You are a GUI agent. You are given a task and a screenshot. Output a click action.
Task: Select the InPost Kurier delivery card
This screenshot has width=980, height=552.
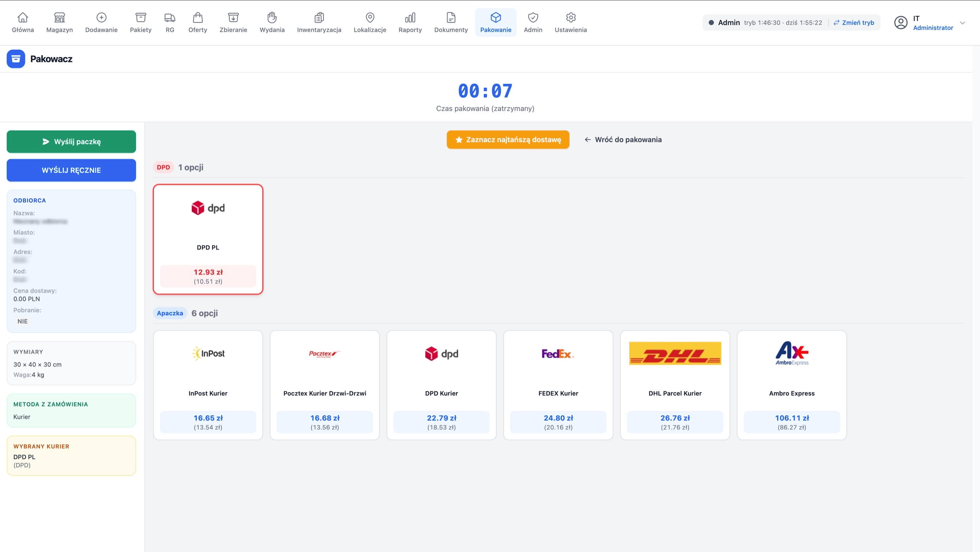208,385
